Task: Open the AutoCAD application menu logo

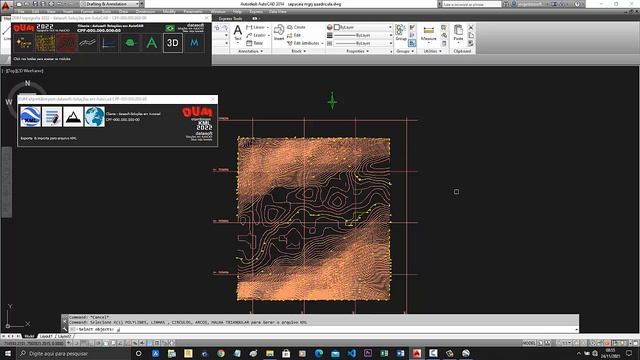Action: coord(5,6)
